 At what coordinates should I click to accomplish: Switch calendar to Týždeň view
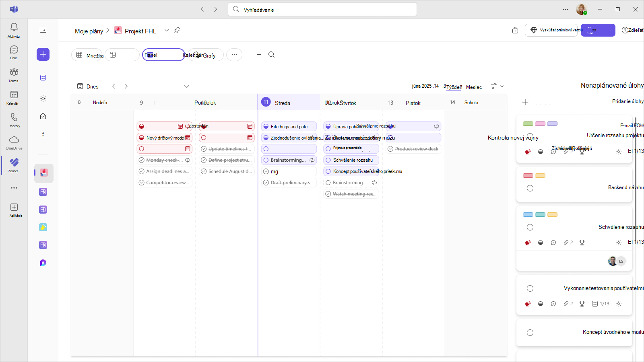(x=454, y=87)
